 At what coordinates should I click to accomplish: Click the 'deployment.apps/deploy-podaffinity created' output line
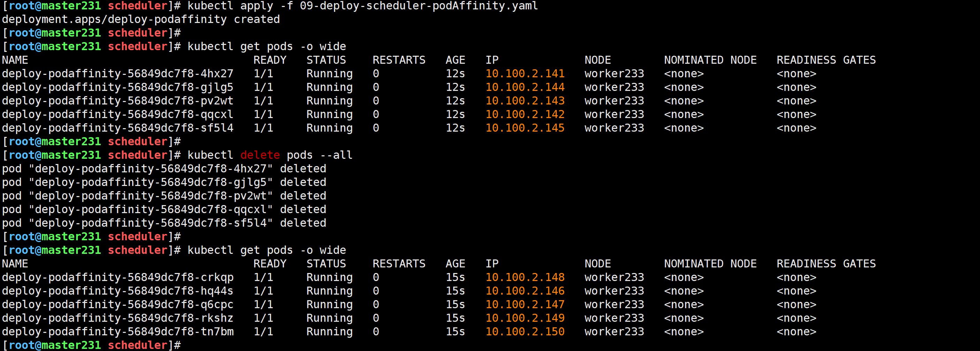[x=141, y=19]
